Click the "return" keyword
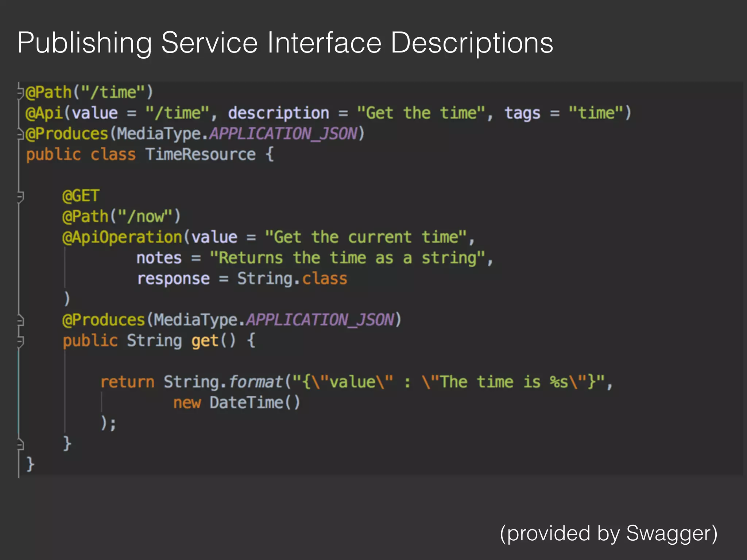Screen dimensions: 747x560 click(x=127, y=382)
